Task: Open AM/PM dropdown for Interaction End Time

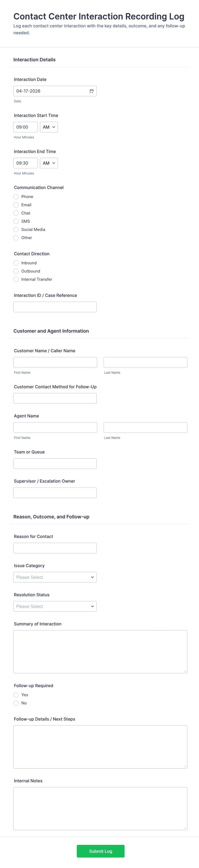Action: pyautogui.click(x=49, y=163)
